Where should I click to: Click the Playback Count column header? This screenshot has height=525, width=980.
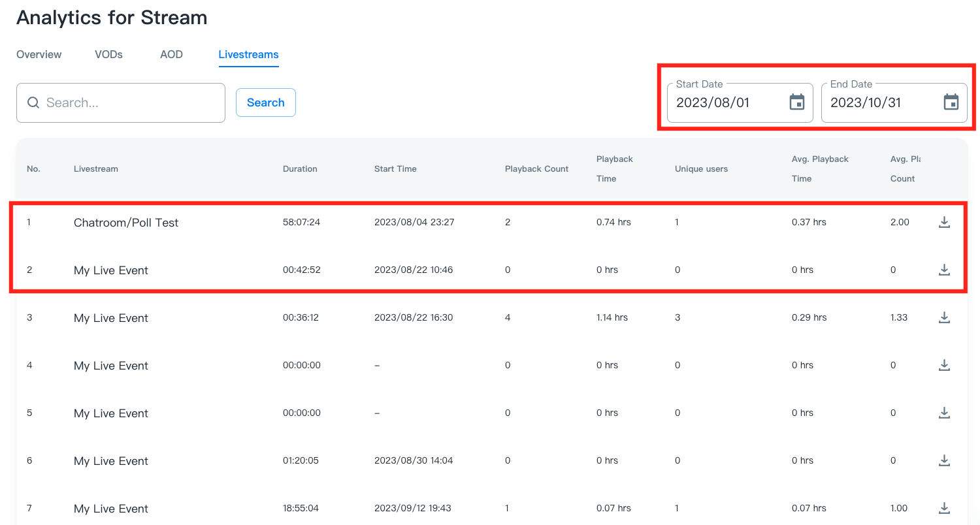[x=536, y=169]
